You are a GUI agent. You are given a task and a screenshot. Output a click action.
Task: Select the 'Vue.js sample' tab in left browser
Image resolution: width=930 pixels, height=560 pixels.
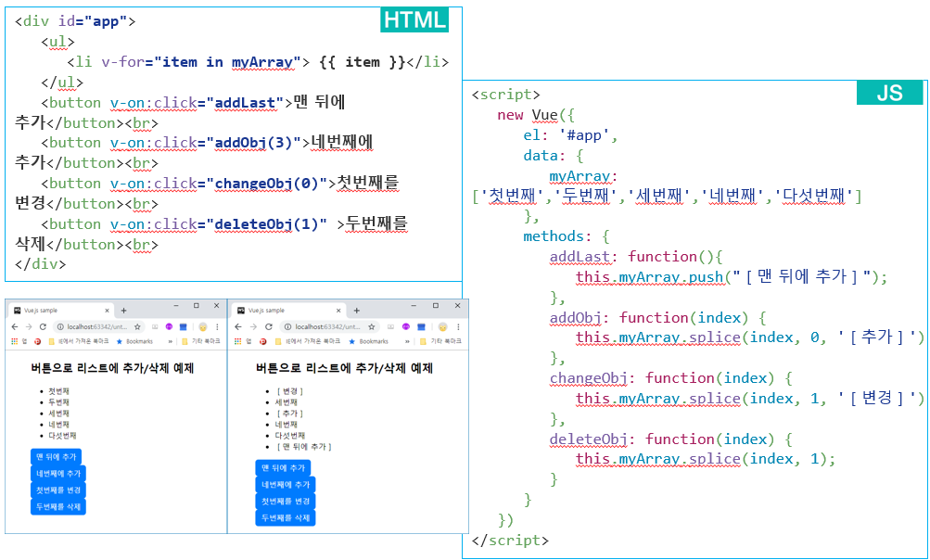point(62,311)
